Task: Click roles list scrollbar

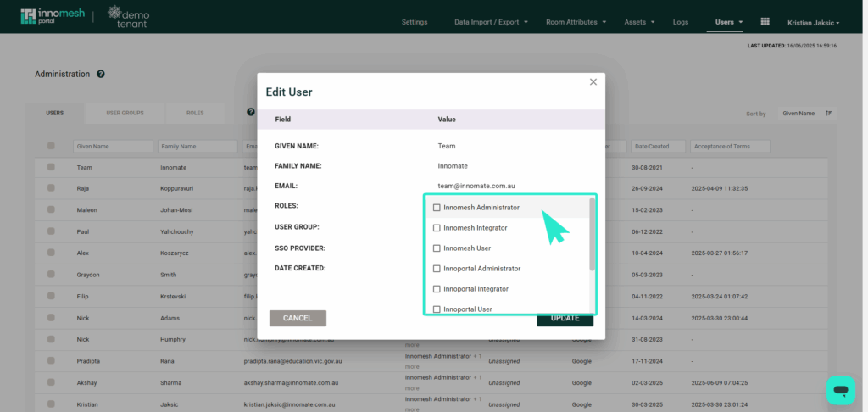Action: (592, 234)
